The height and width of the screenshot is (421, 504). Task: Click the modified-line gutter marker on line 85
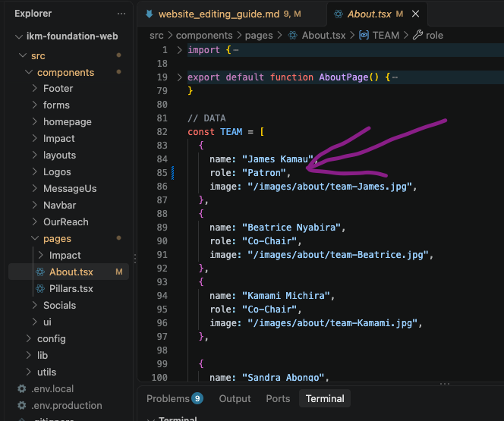click(x=172, y=173)
